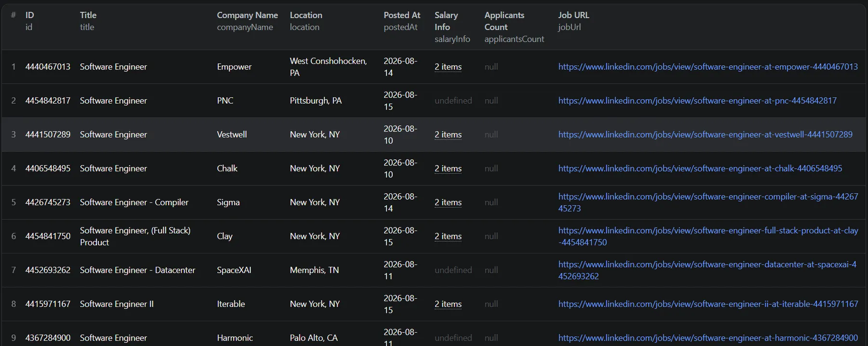The width and height of the screenshot is (868, 346).
Task: Click the Job URL column header
Action: click(573, 15)
